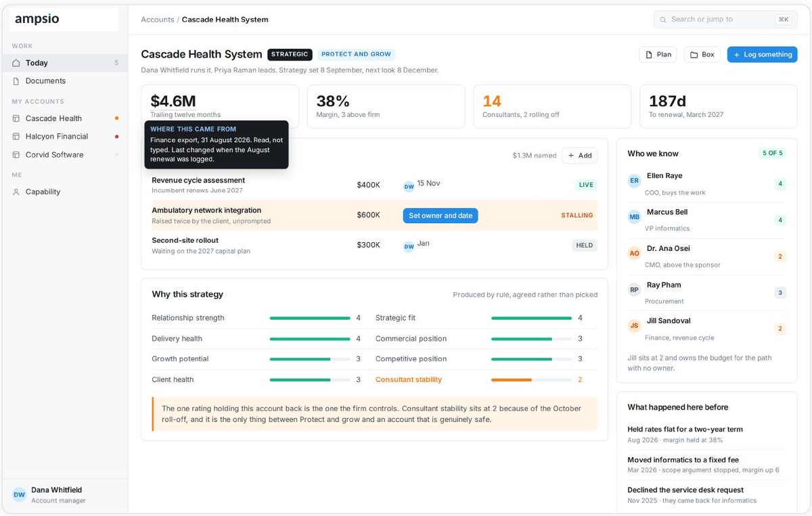This screenshot has height=516, width=812.
Task: Select the Halcyon Financial account
Action: pos(64,137)
